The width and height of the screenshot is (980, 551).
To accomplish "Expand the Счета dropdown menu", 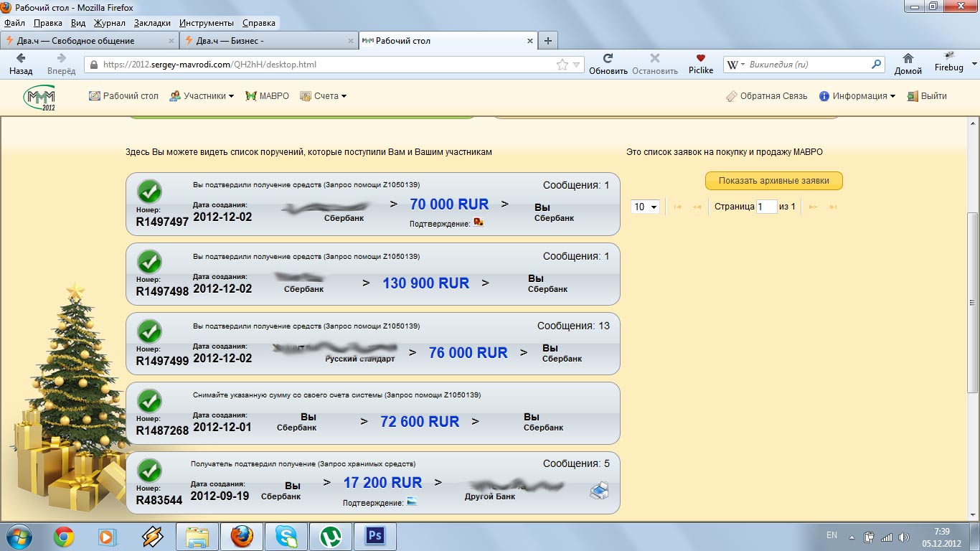I will [323, 96].
